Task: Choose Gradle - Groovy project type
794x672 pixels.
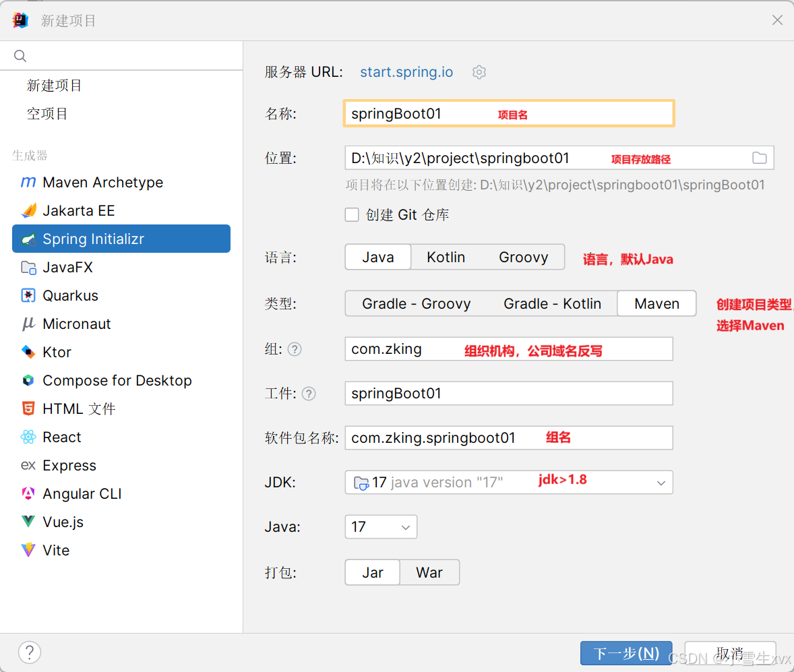Action: [417, 303]
